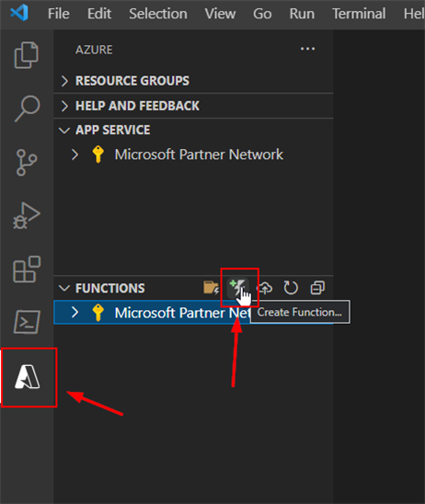Screen dimensions: 425x504
Task: Expand the Resource Groups section
Action: click(x=64, y=81)
